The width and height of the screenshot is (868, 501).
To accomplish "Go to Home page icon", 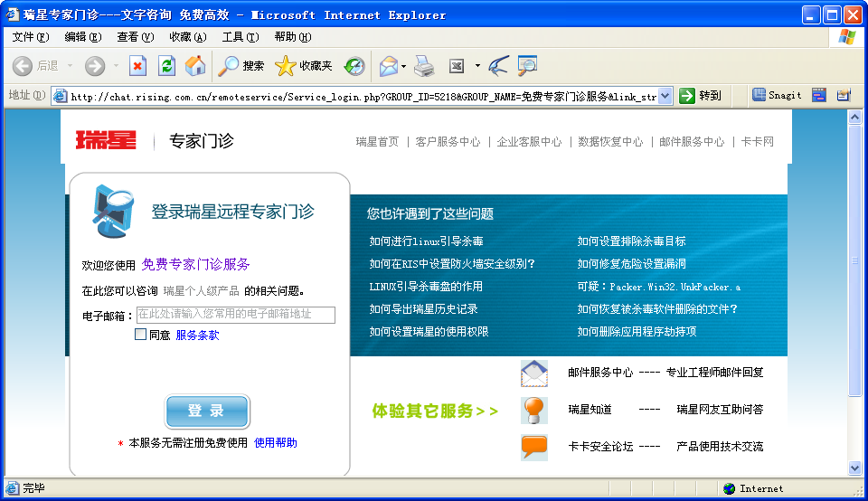I will [195, 66].
